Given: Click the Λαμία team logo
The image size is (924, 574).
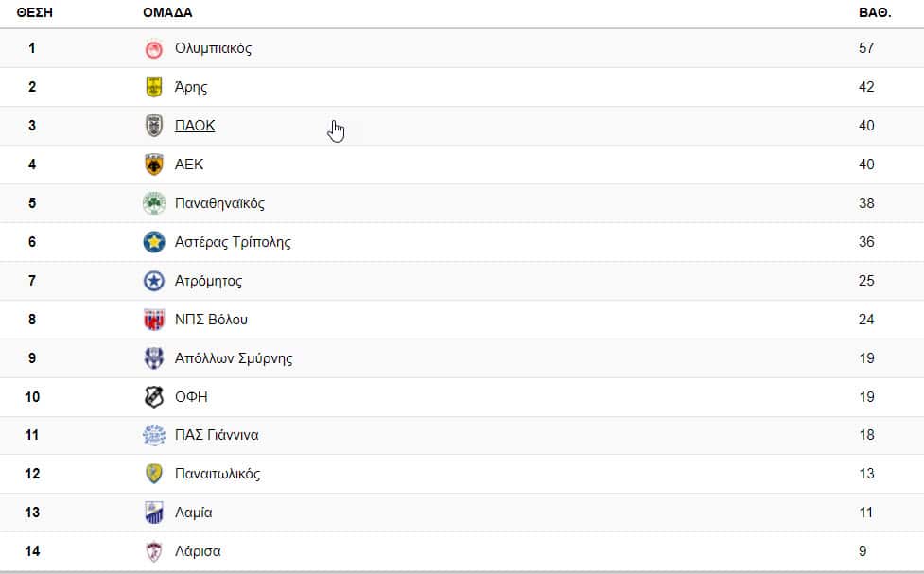Looking at the screenshot, I should (x=153, y=513).
